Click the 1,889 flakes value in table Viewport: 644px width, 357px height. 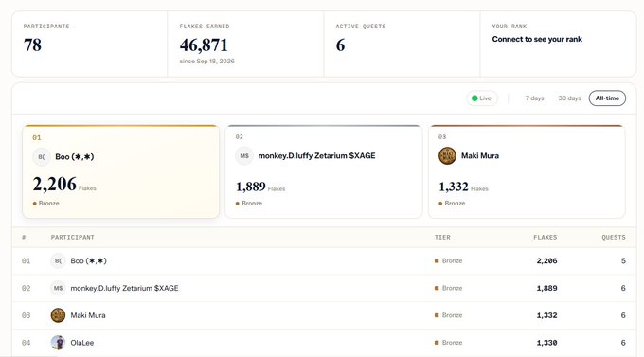tap(546, 288)
